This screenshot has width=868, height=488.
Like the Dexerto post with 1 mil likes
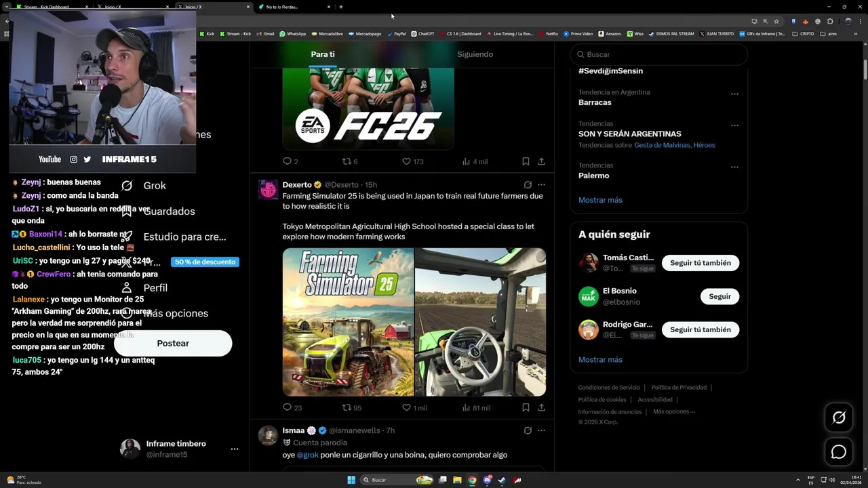(x=414, y=407)
